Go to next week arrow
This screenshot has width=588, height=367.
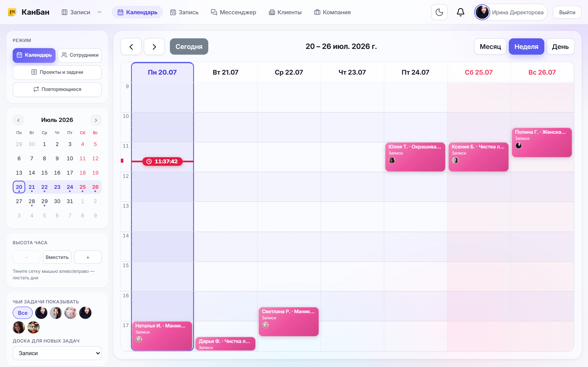tap(154, 47)
